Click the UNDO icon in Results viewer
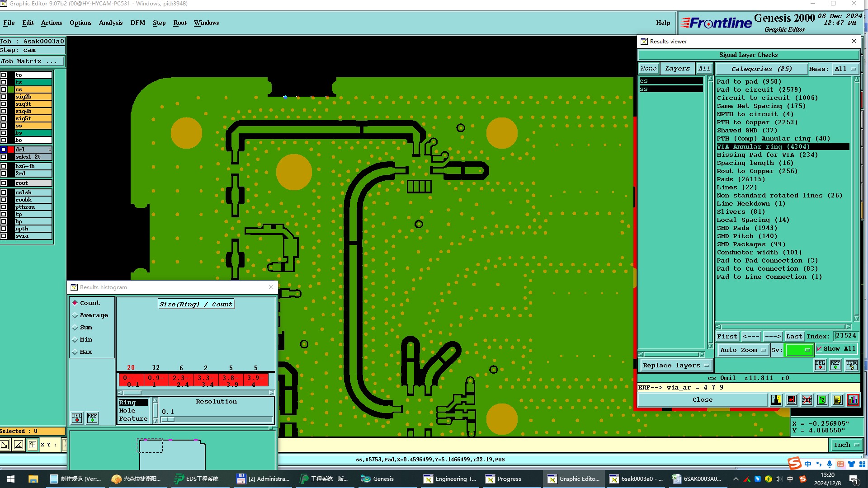The width and height of the screenshot is (868, 488). point(852,365)
